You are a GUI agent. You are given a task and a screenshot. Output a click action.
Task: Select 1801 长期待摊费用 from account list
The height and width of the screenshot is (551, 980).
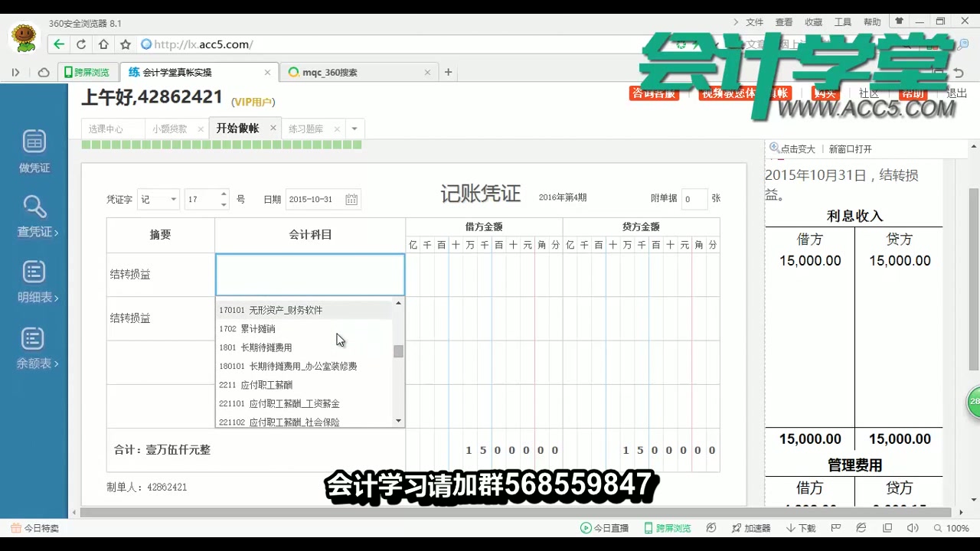[x=304, y=347]
